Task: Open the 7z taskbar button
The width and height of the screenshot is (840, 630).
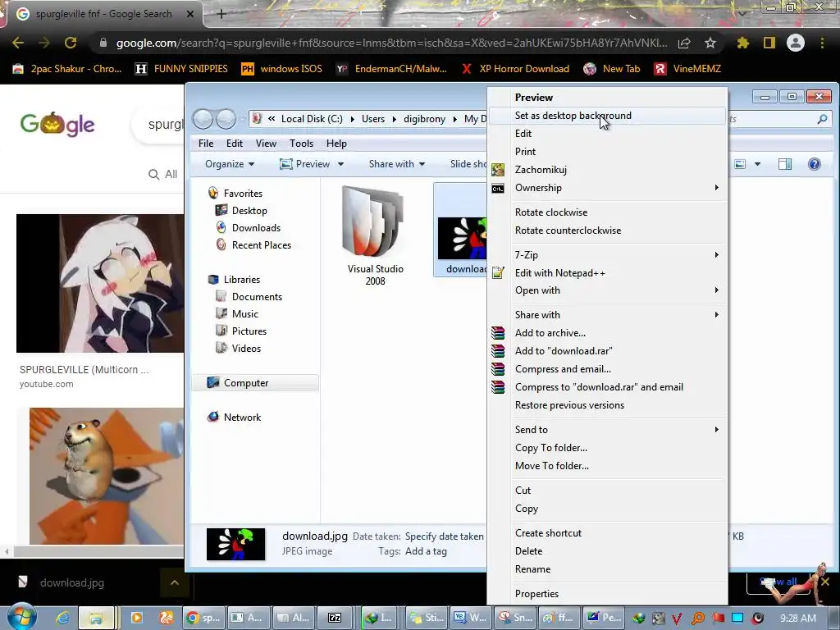Action: 336,618
